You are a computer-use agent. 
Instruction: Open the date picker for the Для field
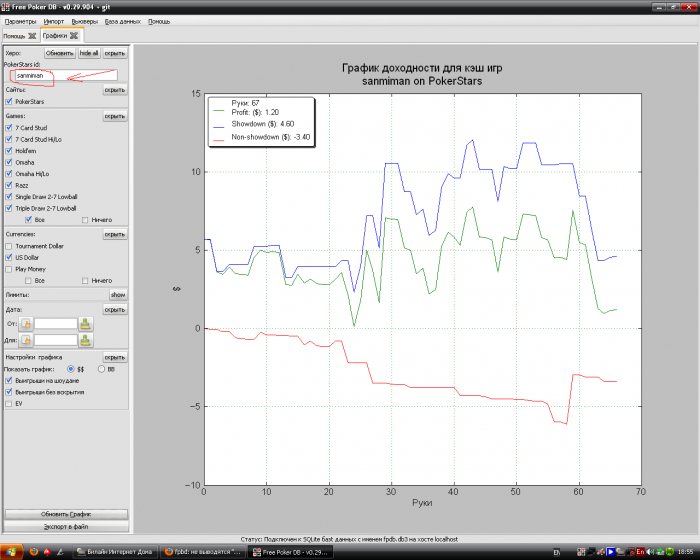[x=26, y=340]
